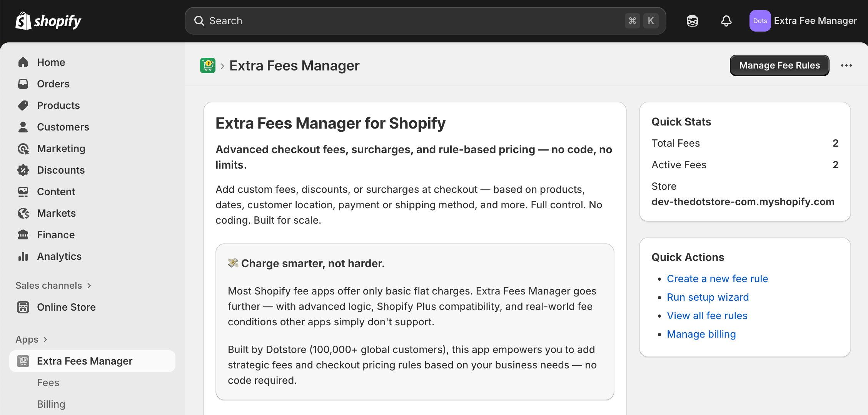Click the Orders inbox icon

[x=23, y=84]
